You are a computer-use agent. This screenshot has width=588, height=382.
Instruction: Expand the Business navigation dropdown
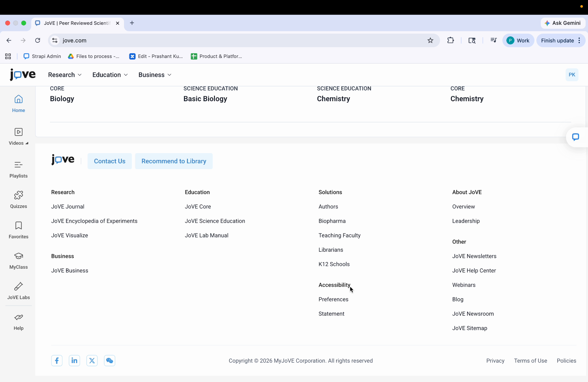point(155,75)
